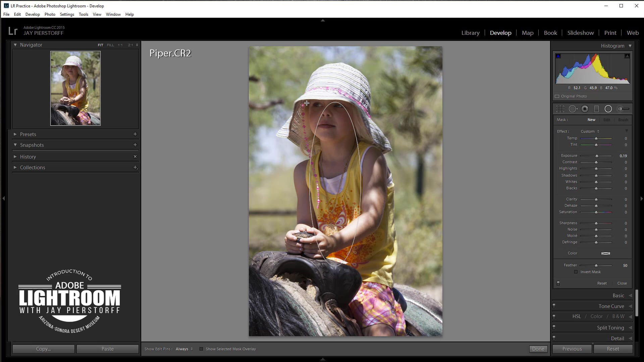Add a new snapshot with plus icon
Viewport: 644px width, 362px height.
pyautogui.click(x=135, y=145)
